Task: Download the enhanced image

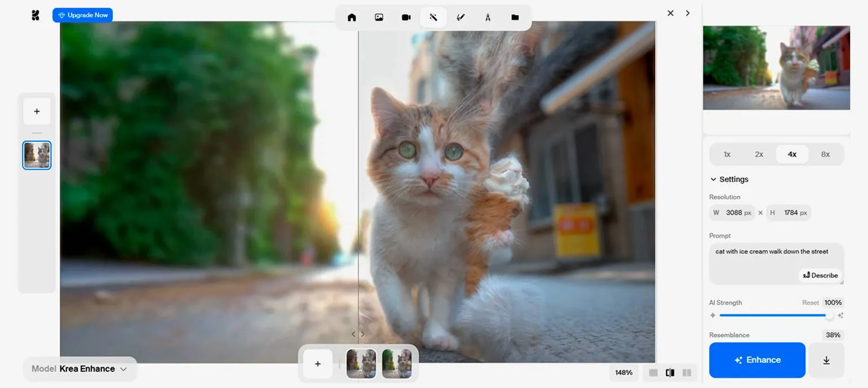Action: tap(826, 360)
